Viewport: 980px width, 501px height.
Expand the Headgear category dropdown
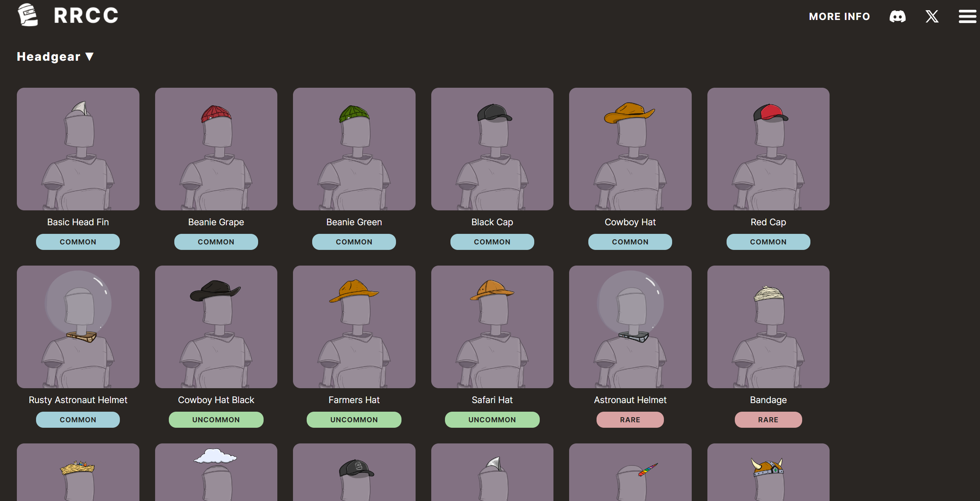[x=55, y=57]
